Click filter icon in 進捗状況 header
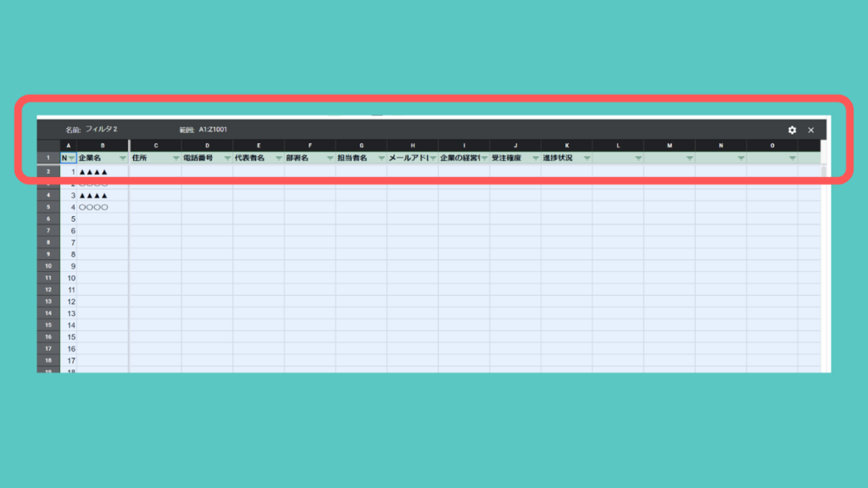Image resolution: width=868 pixels, height=488 pixels. 587,158
